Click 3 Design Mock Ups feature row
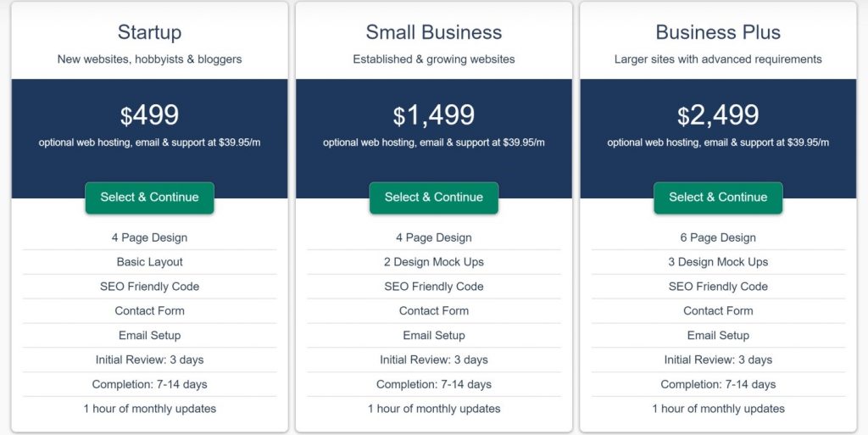 718,262
